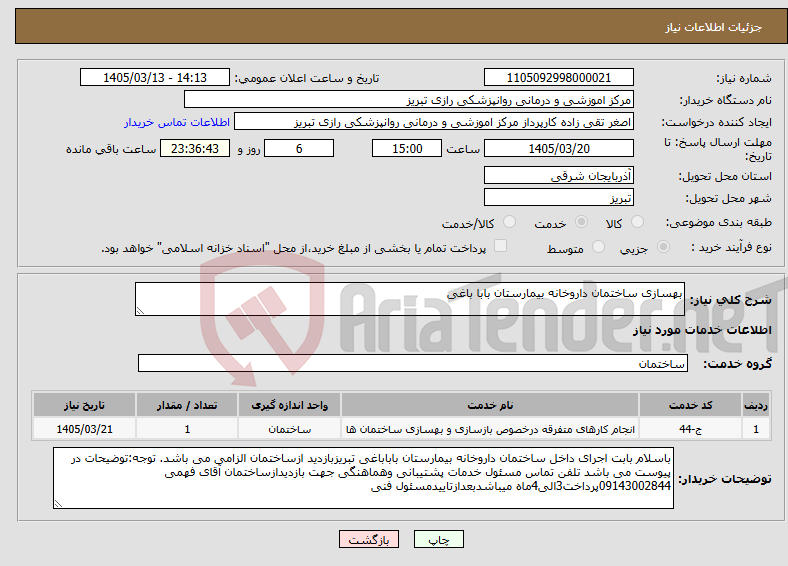This screenshot has height=566, width=788.
Task: Click the need number field 1105092998000021
Action: coord(559,77)
